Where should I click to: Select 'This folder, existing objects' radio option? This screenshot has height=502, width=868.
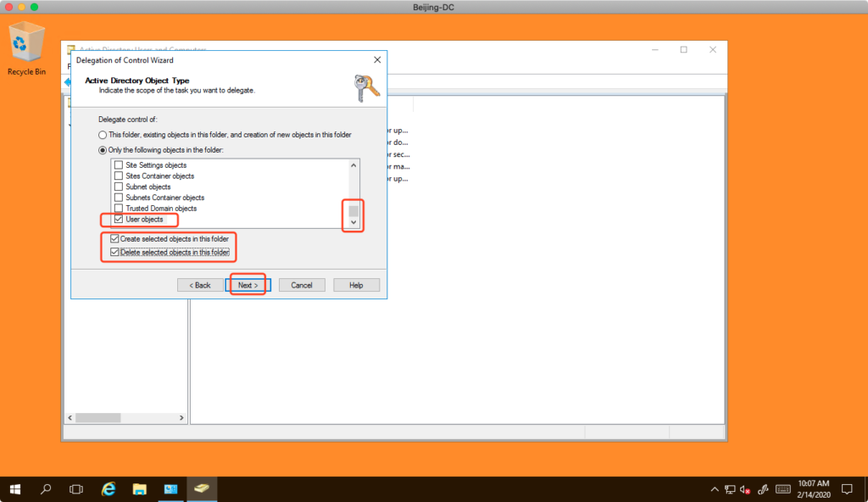click(103, 135)
